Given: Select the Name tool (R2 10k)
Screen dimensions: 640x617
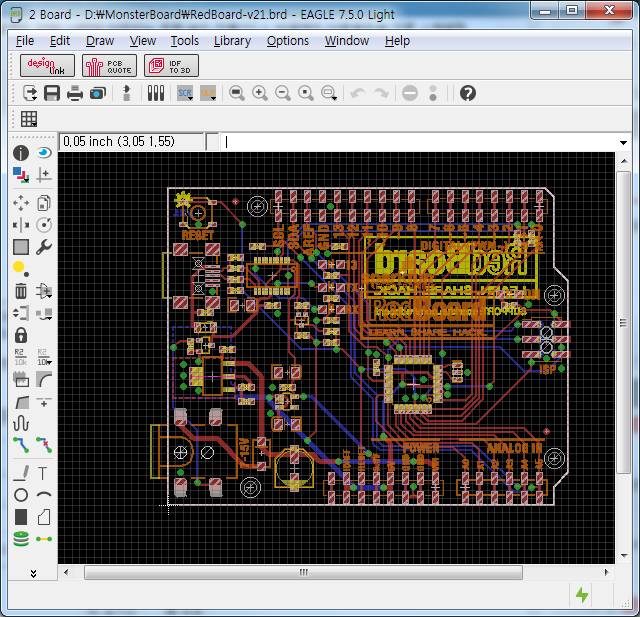Looking at the screenshot, I should click(21, 357).
